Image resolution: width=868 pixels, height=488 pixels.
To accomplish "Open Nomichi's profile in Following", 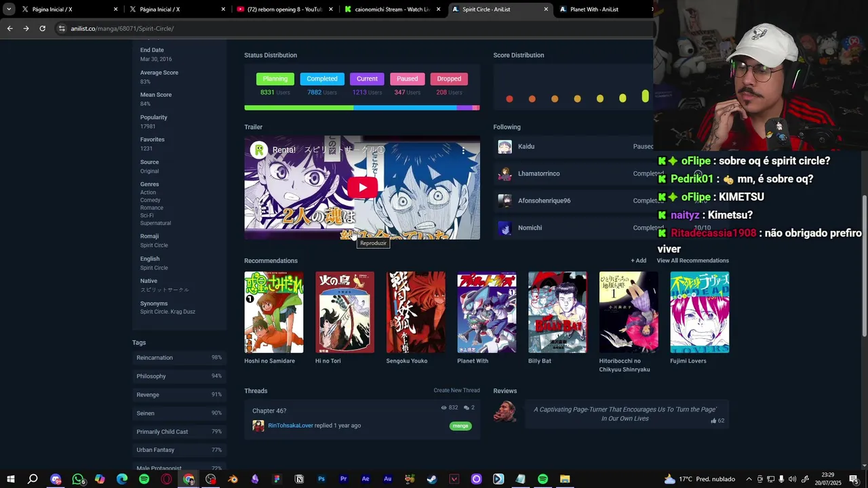I will (530, 228).
